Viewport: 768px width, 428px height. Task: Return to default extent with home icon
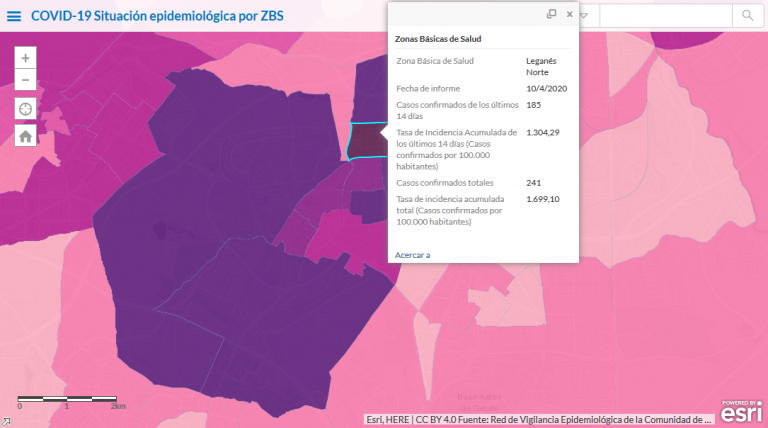pyautogui.click(x=25, y=136)
